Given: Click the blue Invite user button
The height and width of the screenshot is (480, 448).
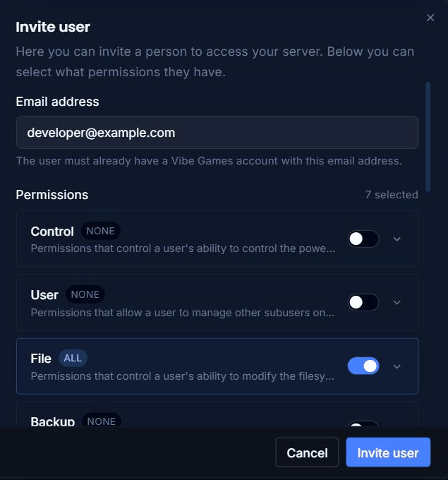Looking at the screenshot, I should click(x=388, y=452).
